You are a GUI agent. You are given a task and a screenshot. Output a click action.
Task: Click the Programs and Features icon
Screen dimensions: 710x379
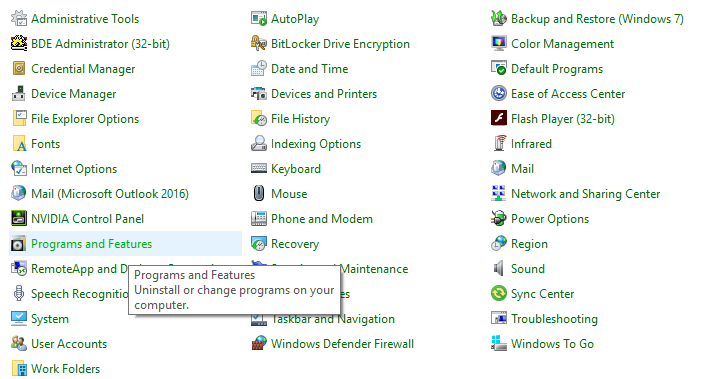point(19,244)
